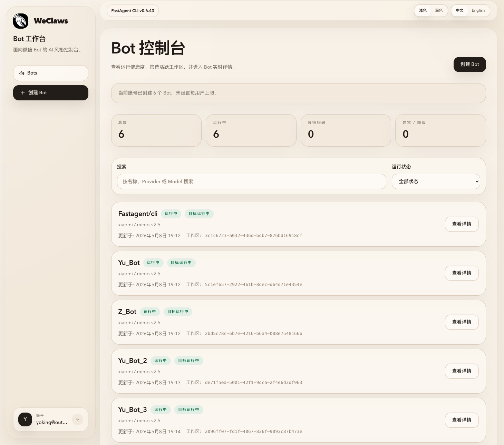Click the plus icon in the sidebar 创建 Bot button

[x=23, y=93]
